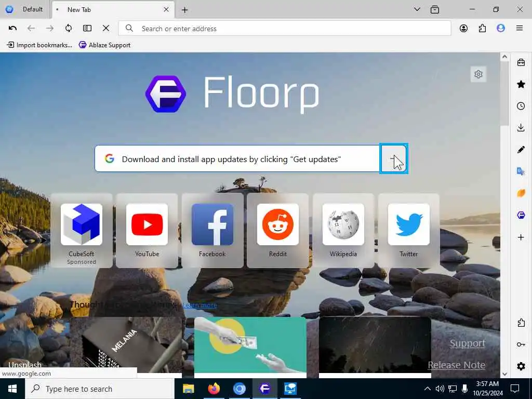The width and height of the screenshot is (532, 399).
Task: Open YouTube shortcut tile
Action: pyautogui.click(x=147, y=231)
